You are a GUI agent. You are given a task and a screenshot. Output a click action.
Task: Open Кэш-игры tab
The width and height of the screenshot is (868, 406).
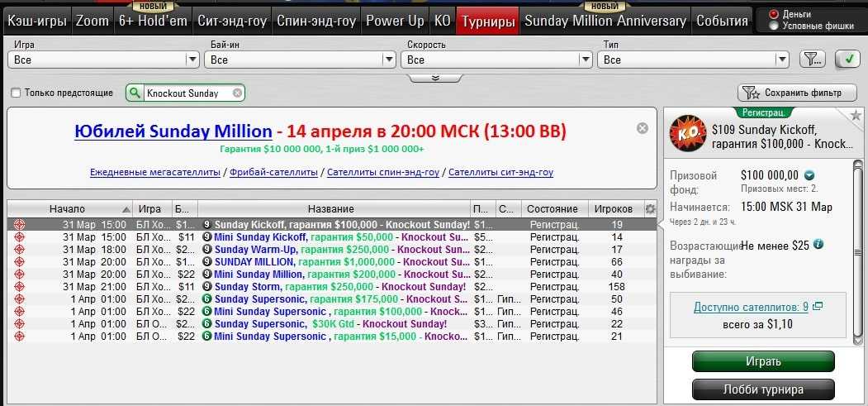point(36,21)
